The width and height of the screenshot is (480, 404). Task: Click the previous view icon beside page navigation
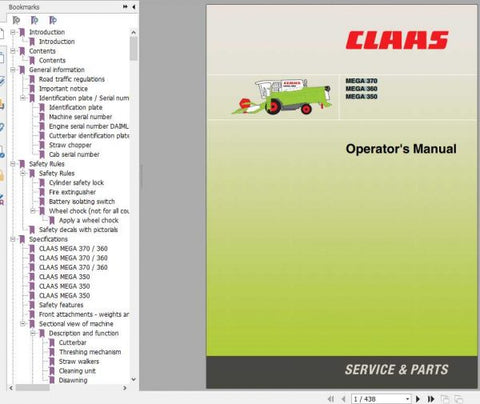pyautogui.click(x=445, y=399)
